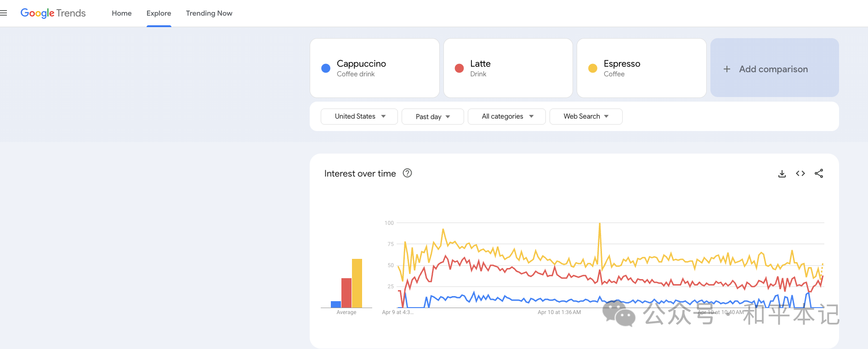Image resolution: width=868 pixels, height=349 pixels.
Task: Edit the Latte search term
Action: (508, 68)
